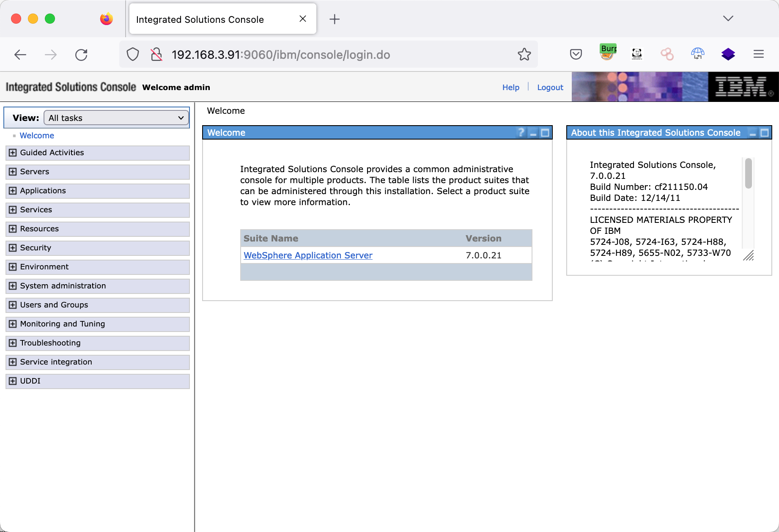Minimize the Welcome portlet panel
779x532 pixels.
[533, 133]
